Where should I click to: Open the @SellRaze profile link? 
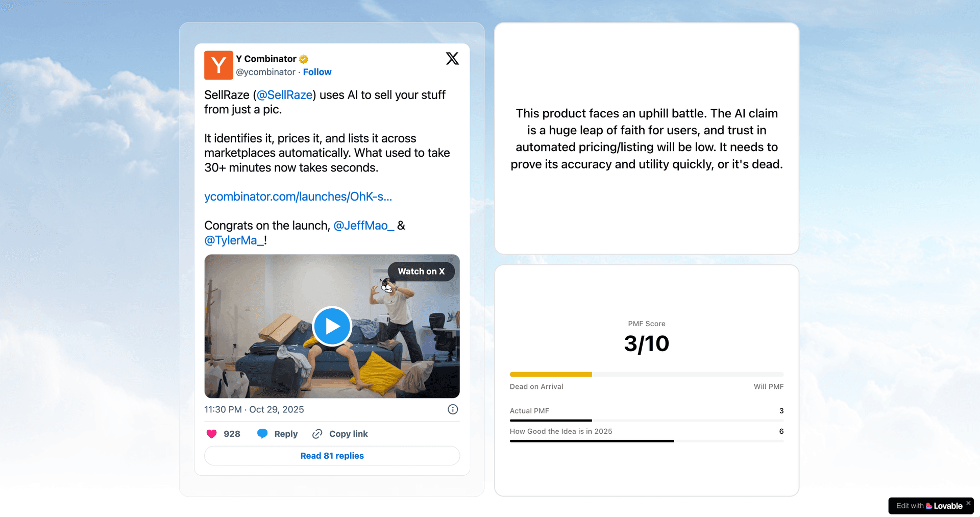pos(284,95)
